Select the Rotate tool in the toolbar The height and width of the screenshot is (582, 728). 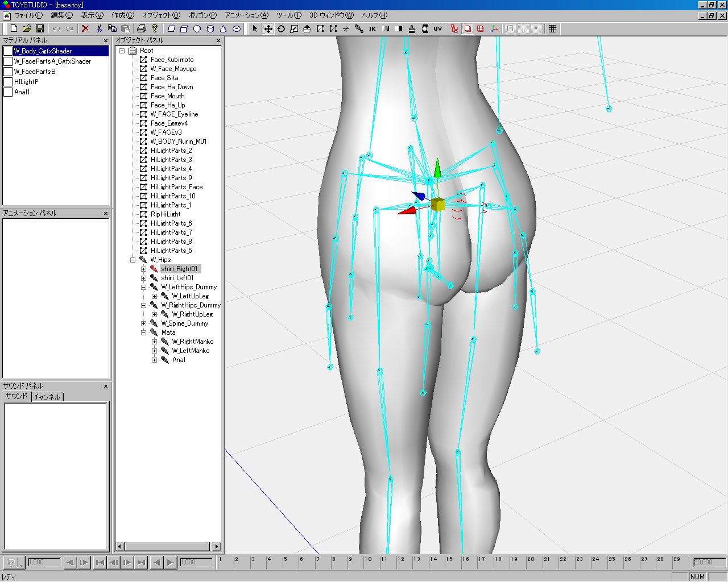(281, 28)
